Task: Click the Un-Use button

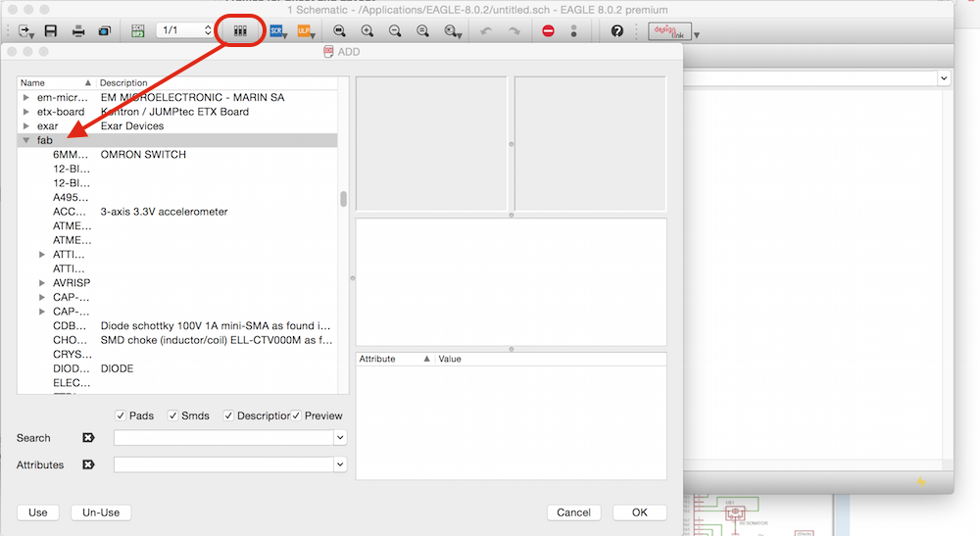Action: pos(101,512)
